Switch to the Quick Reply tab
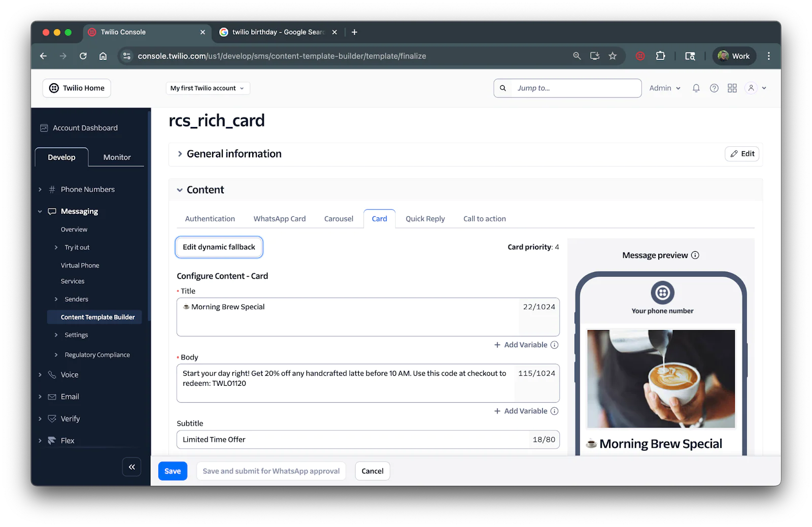812x527 pixels. click(x=425, y=218)
